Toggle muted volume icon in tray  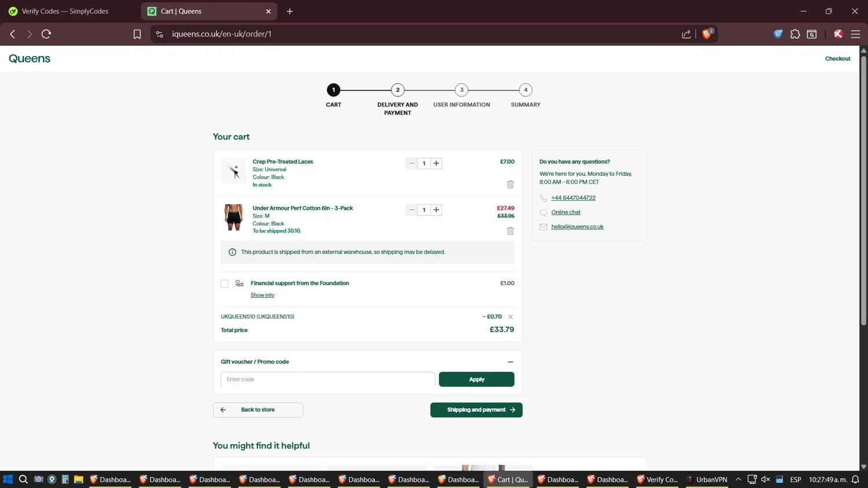click(x=766, y=479)
